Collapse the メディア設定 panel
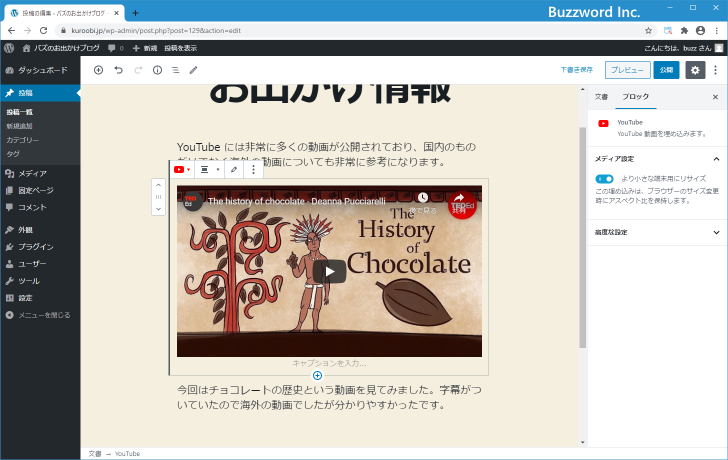The width and height of the screenshot is (728, 460). click(x=657, y=159)
